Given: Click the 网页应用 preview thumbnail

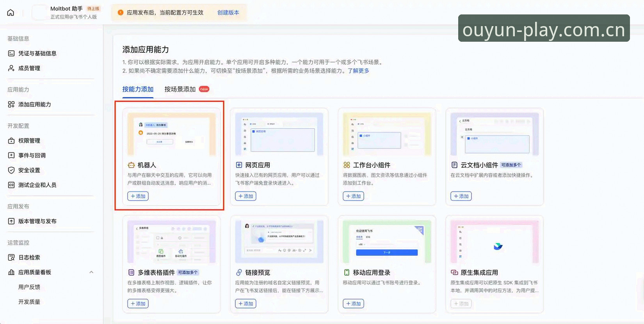Looking at the screenshot, I should pyautogui.click(x=279, y=135).
